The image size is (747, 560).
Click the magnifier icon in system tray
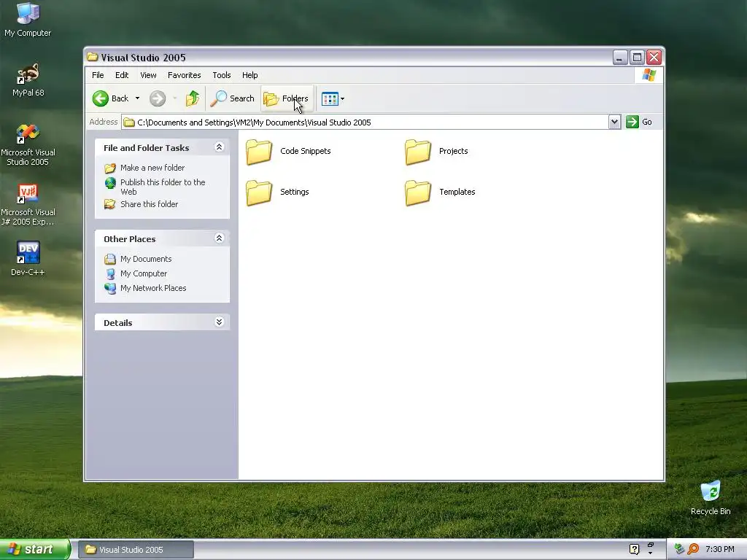click(x=693, y=549)
